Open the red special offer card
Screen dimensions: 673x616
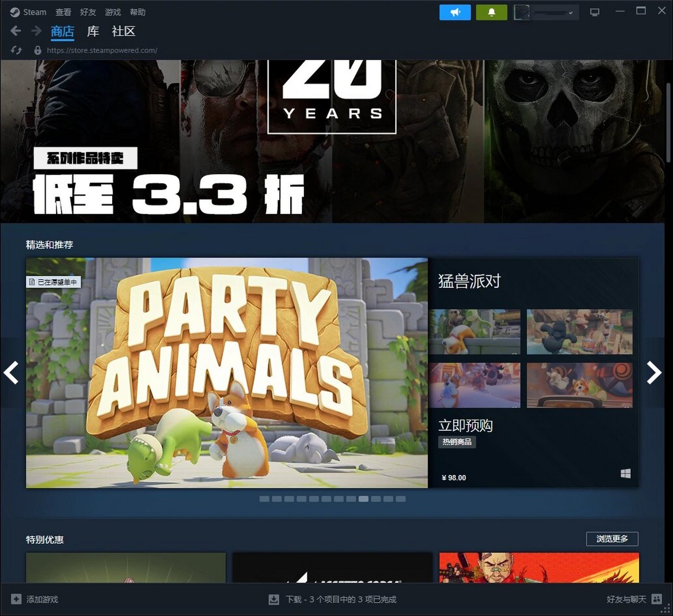click(x=539, y=567)
